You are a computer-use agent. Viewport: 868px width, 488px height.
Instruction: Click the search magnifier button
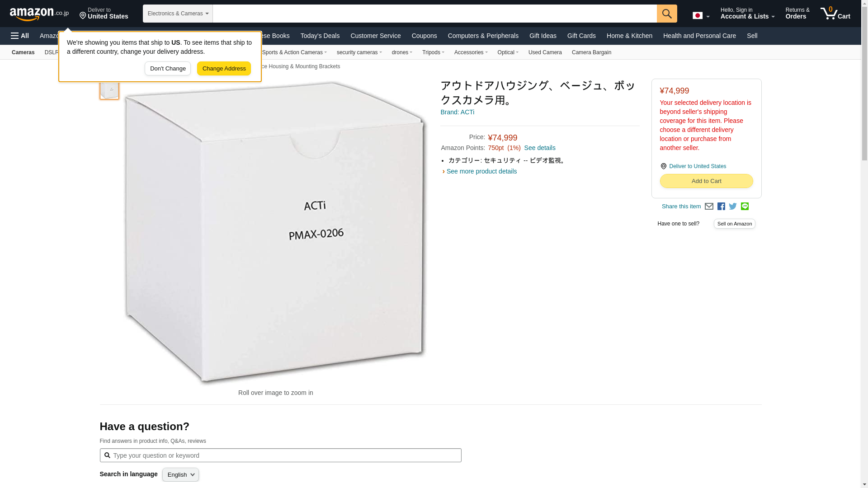[667, 14]
